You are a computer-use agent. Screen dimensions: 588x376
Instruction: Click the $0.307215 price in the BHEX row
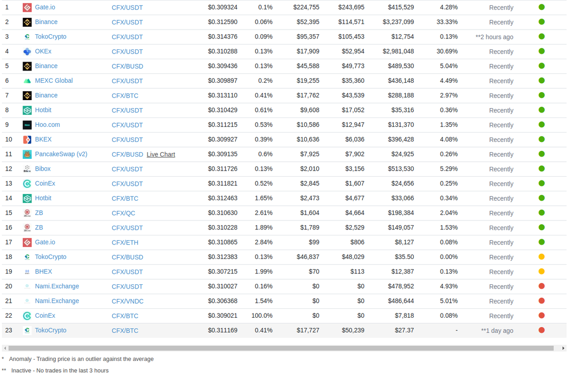[x=223, y=271]
